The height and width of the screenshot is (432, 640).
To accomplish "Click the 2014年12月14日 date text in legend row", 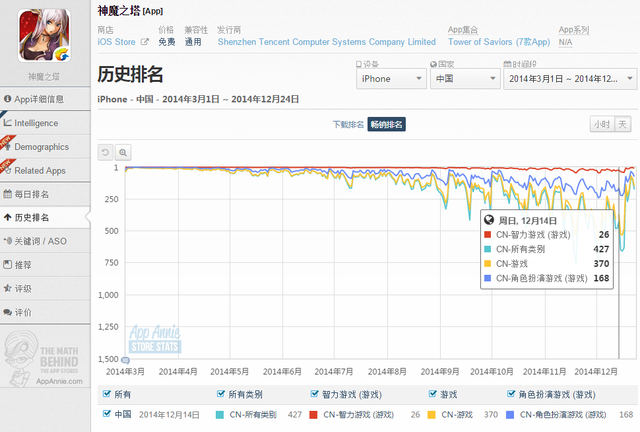I will pos(169,415).
